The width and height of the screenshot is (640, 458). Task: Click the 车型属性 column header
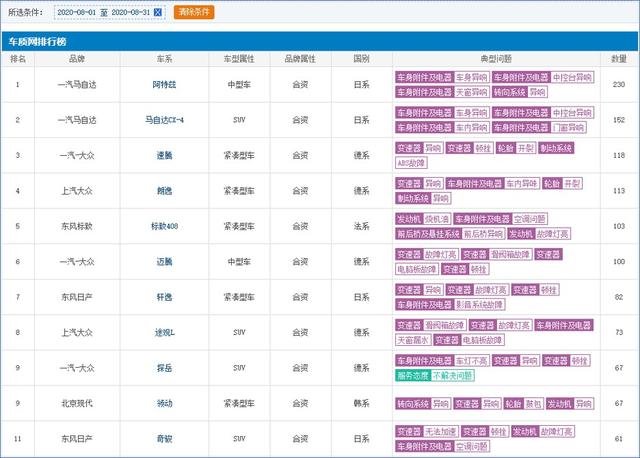pyautogui.click(x=239, y=59)
